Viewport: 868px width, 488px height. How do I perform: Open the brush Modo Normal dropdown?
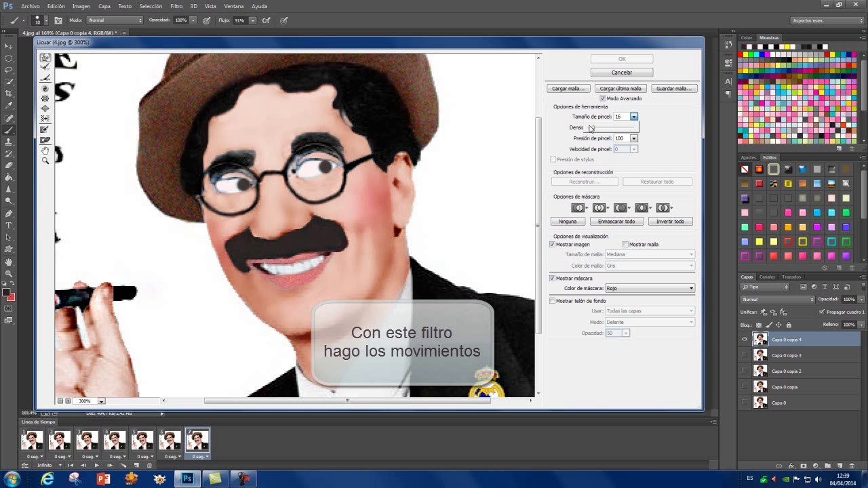coord(115,20)
